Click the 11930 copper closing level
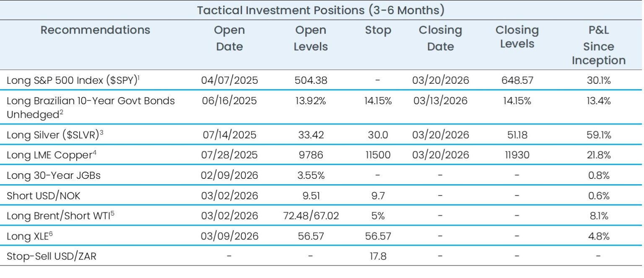644x278 pixels. 517,155
